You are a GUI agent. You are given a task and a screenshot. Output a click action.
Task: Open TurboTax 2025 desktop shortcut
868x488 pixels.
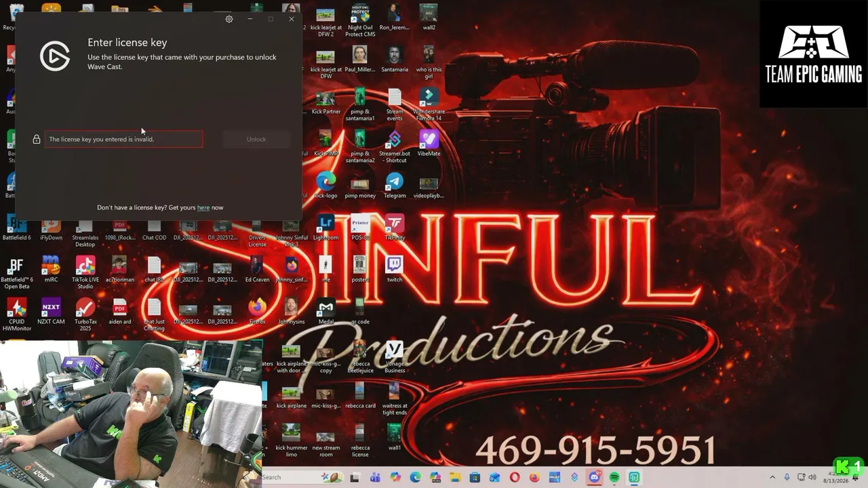(x=85, y=314)
